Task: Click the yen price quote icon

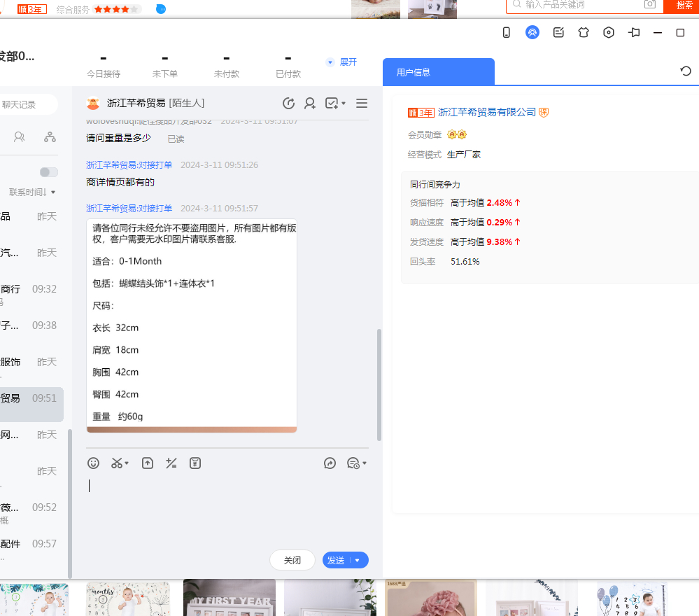Action: click(x=195, y=463)
